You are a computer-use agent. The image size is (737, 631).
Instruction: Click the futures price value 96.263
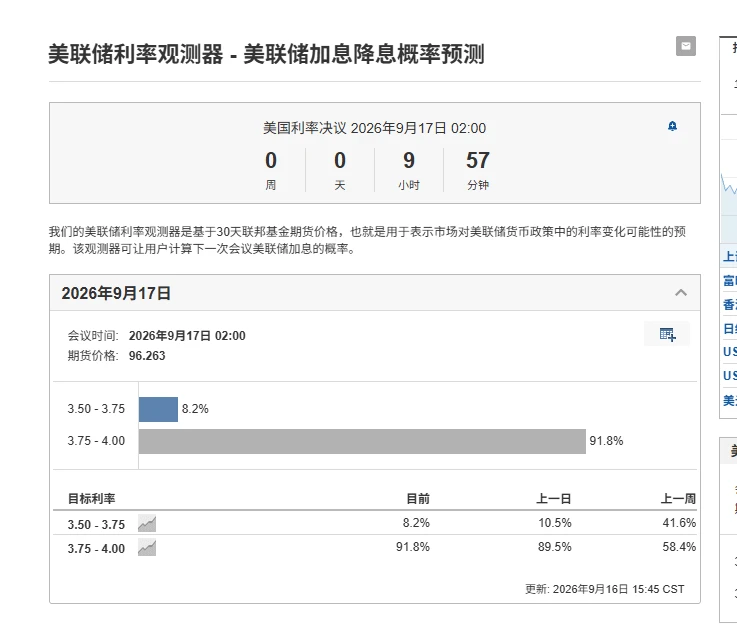[x=147, y=355]
